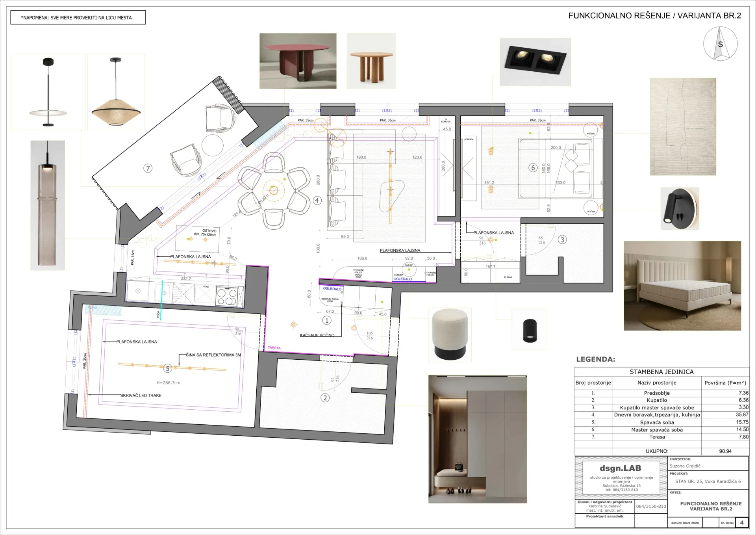The image size is (756, 535).
Task: Open the upholstered bed photo
Action: [x=682, y=286]
